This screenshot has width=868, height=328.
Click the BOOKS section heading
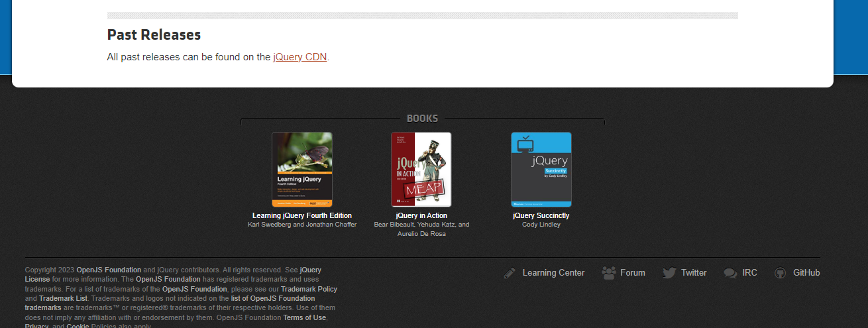point(422,119)
